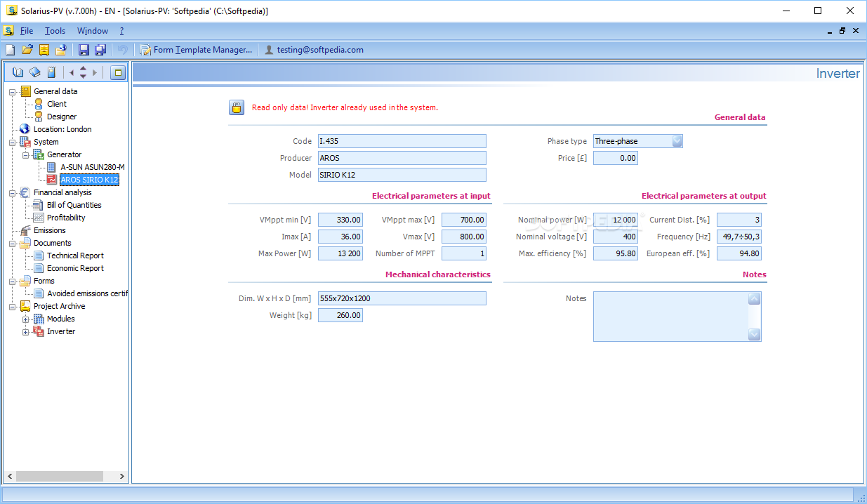Expand the Inverter archive node
The width and height of the screenshot is (867, 504).
tap(26, 331)
